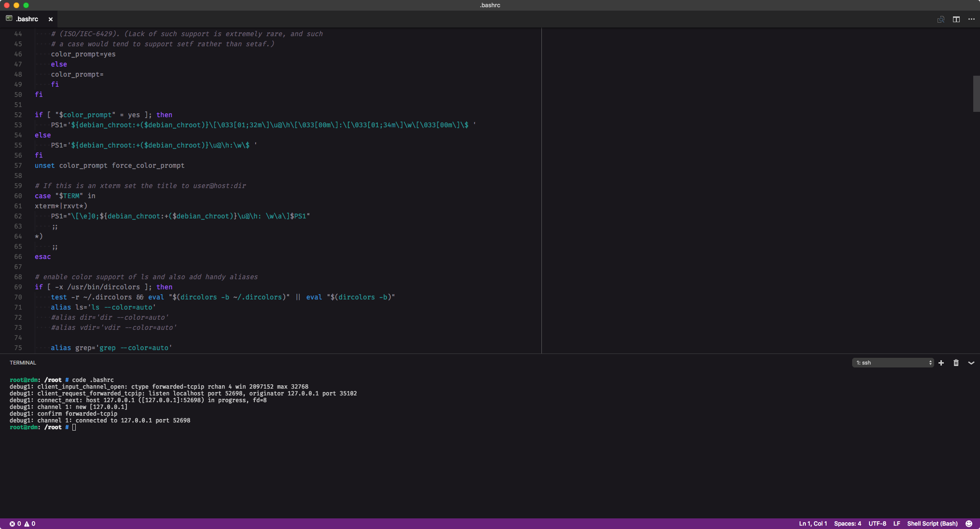The width and height of the screenshot is (980, 529).
Task: Click the open changes file-compare icon
Action: pyautogui.click(x=940, y=19)
